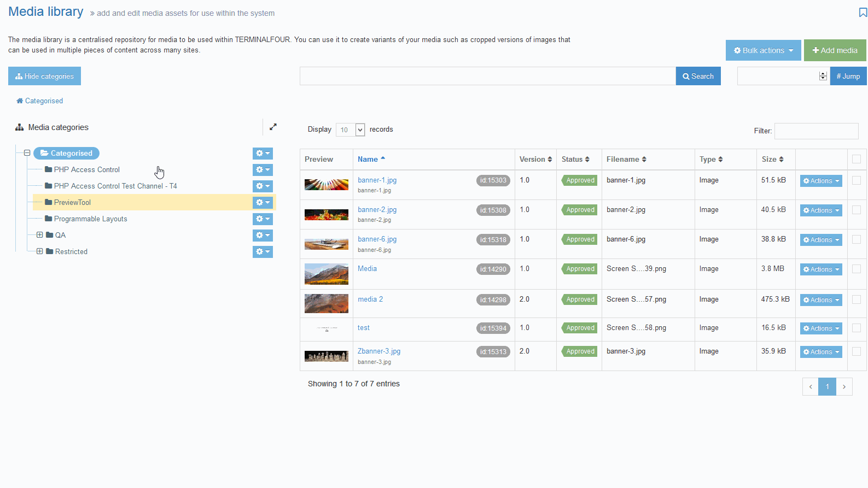Sort table by Size column

[776, 159]
